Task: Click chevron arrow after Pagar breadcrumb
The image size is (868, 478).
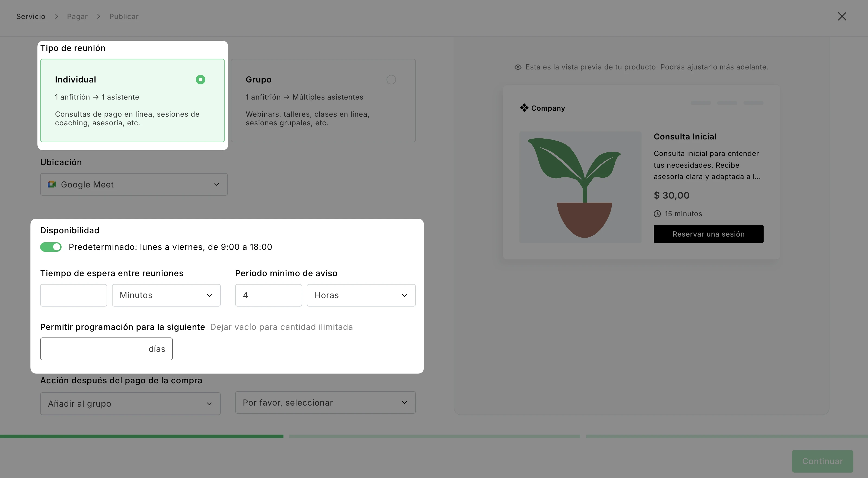Action: [x=98, y=17]
